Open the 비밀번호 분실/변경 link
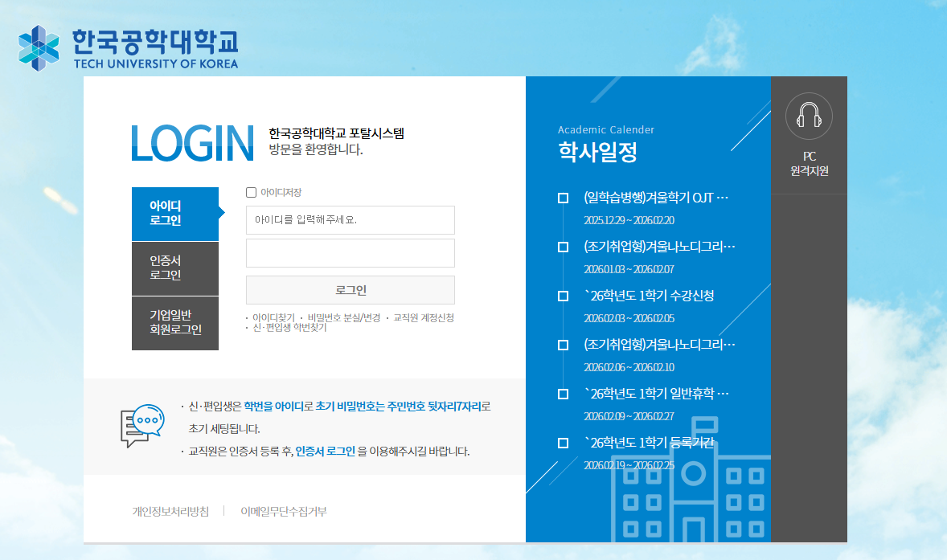The image size is (947, 560). coord(343,317)
